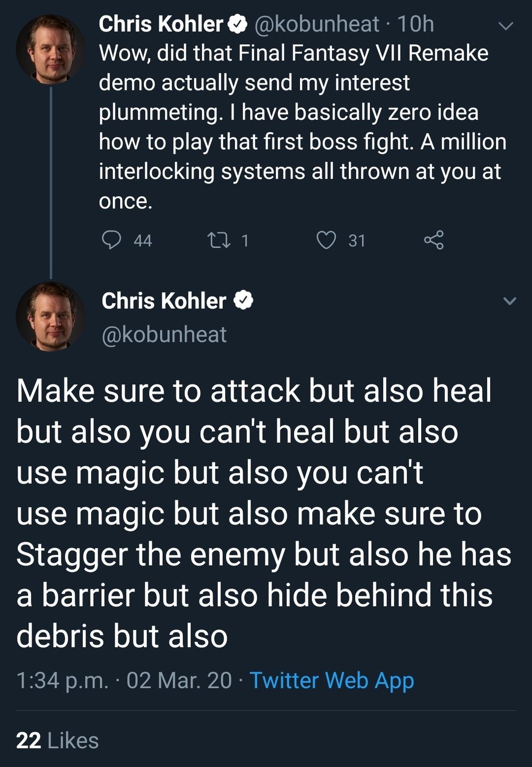Open the 10h timestamp of first tweet
The width and height of the screenshot is (532, 767).
pyautogui.click(x=415, y=24)
